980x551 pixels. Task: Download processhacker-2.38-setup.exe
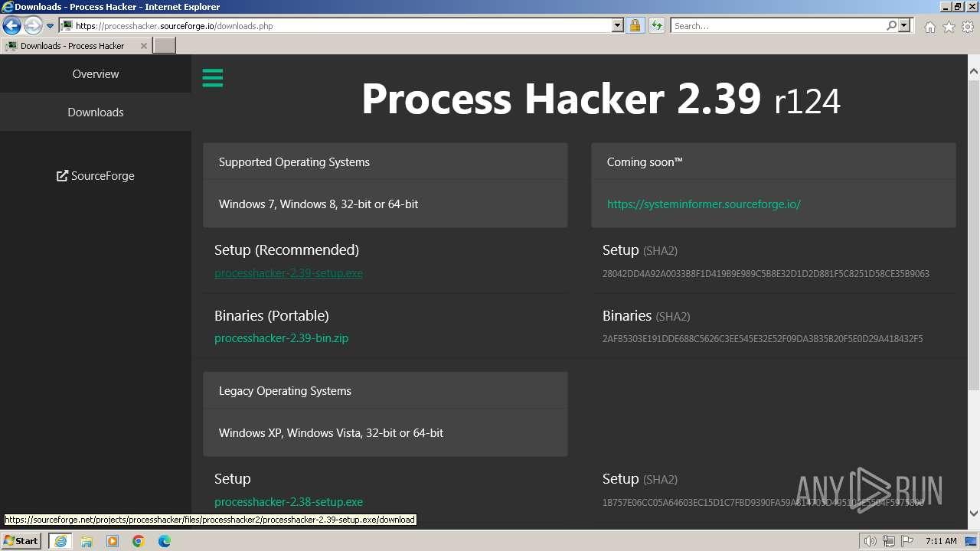click(289, 502)
